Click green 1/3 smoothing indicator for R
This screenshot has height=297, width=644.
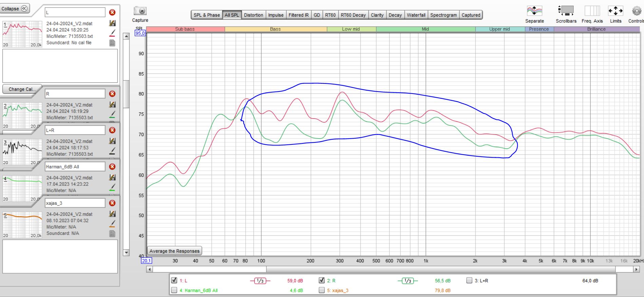[x=408, y=281]
